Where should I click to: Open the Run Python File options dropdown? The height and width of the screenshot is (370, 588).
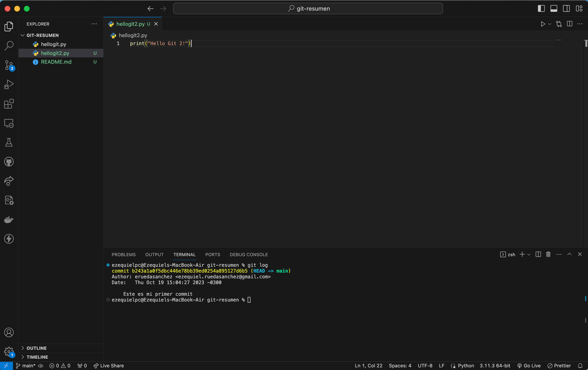coord(550,24)
